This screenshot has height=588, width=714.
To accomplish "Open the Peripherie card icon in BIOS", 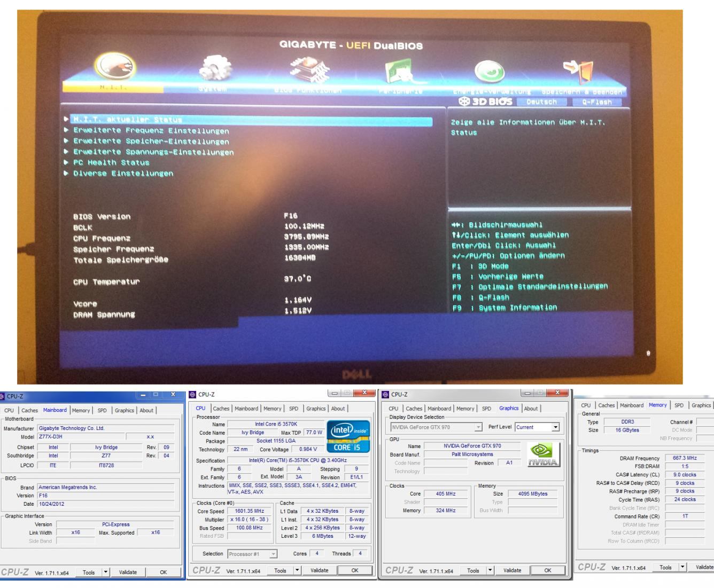I will [399, 71].
